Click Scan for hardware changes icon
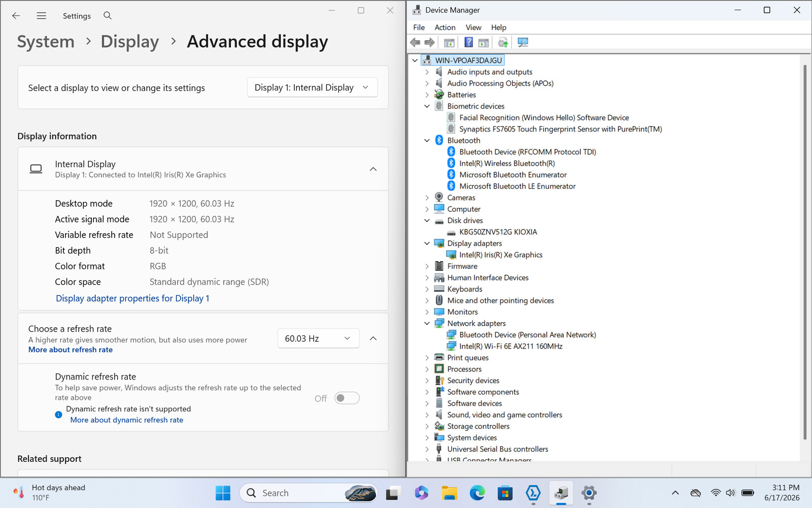This screenshot has width=812, height=508. (x=523, y=43)
